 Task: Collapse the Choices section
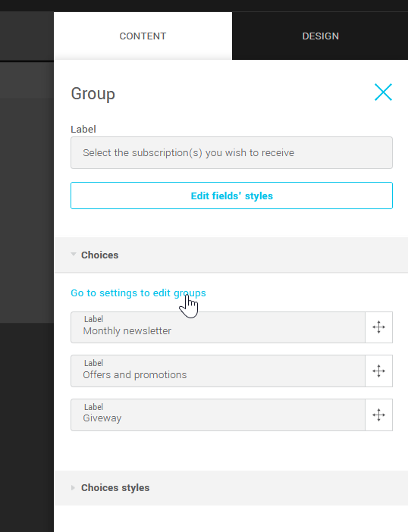click(x=231, y=255)
